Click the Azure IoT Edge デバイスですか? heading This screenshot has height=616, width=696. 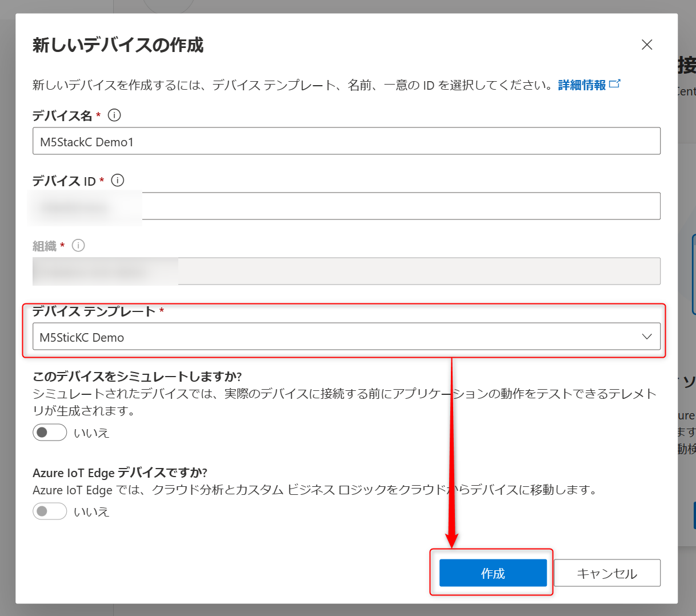[120, 473]
